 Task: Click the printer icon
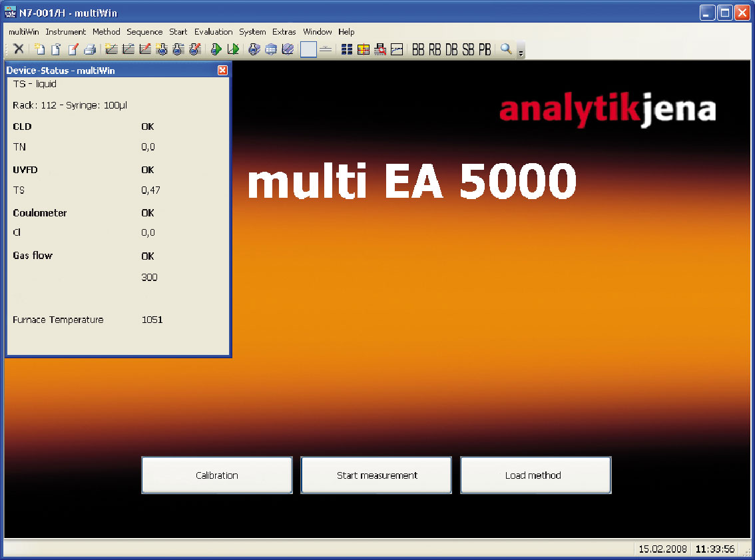click(90, 49)
